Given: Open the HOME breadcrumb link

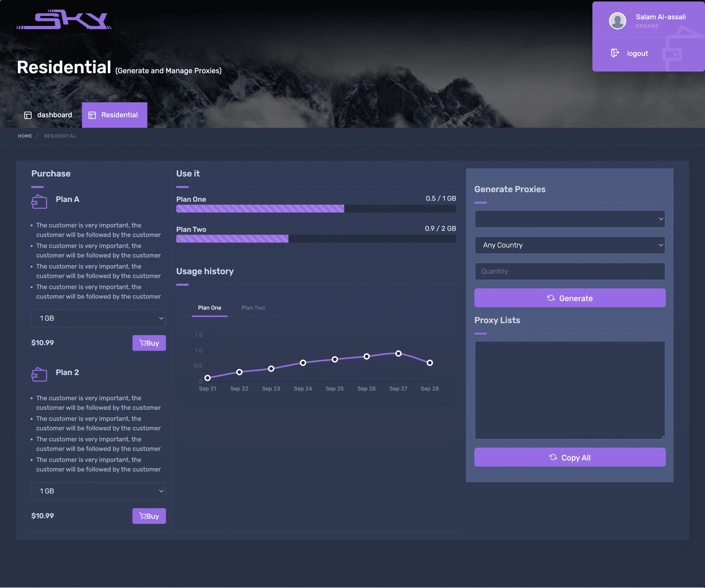Looking at the screenshot, I should [x=25, y=136].
